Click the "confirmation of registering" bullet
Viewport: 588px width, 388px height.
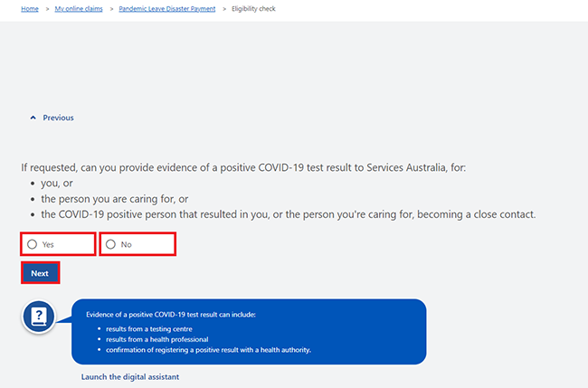[208, 349]
